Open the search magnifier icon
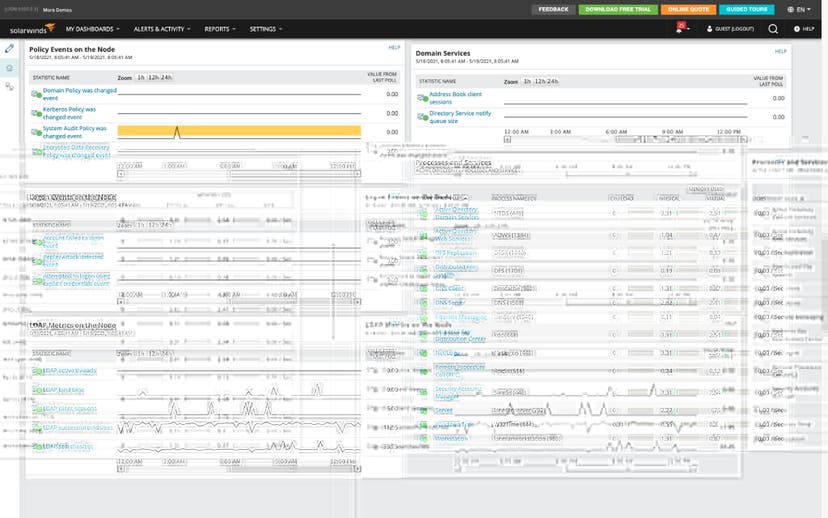 [773, 29]
